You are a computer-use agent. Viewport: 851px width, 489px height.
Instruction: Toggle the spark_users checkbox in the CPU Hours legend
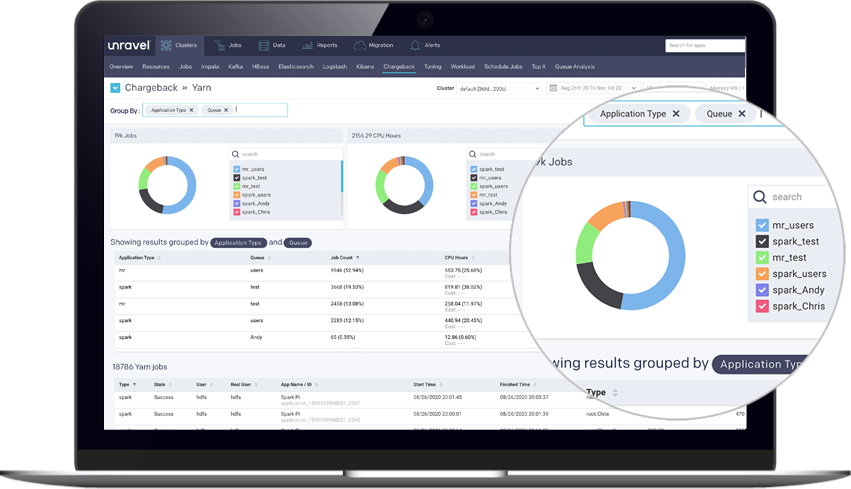click(x=474, y=186)
